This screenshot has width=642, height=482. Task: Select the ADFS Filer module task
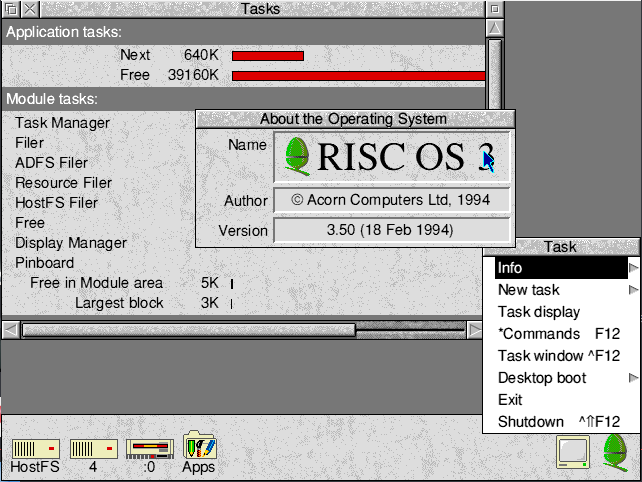(52, 163)
